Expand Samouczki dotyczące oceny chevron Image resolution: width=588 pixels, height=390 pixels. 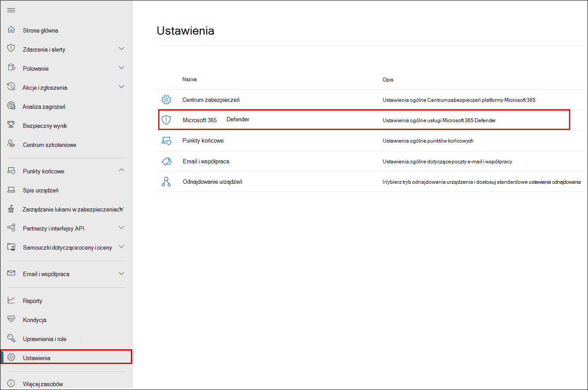pyautogui.click(x=121, y=247)
